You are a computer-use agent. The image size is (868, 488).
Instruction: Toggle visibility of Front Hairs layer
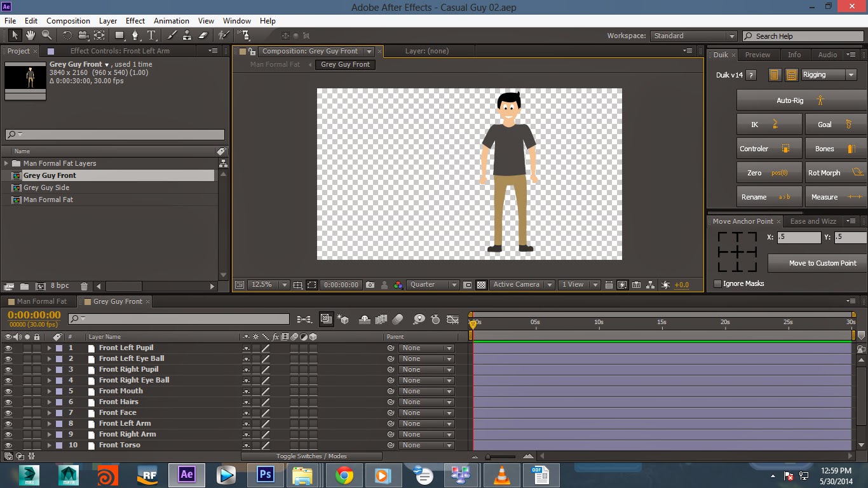(x=7, y=402)
